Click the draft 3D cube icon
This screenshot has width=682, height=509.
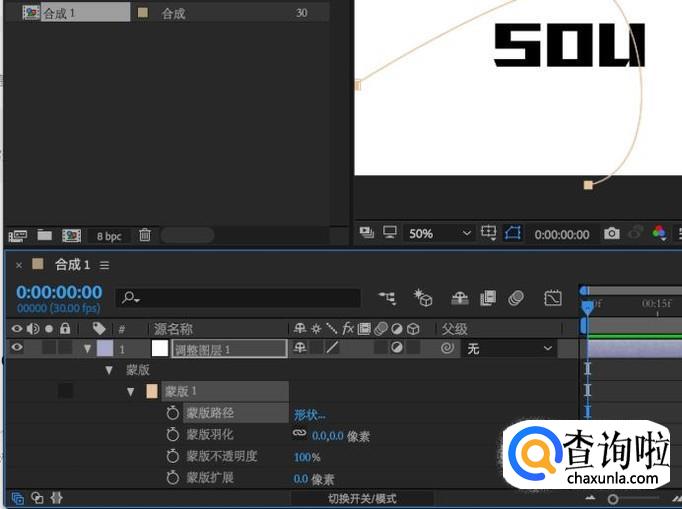coord(424,298)
